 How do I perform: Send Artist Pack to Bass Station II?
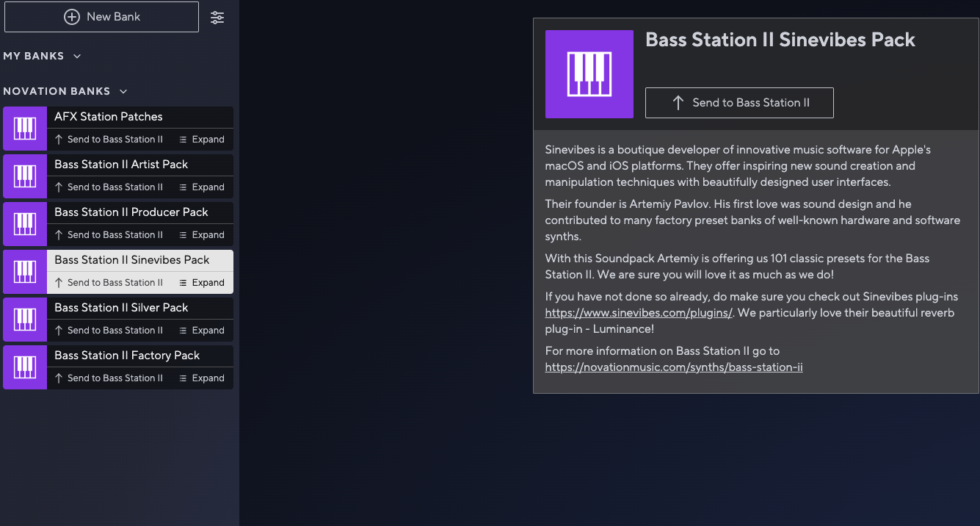tap(109, 187)
